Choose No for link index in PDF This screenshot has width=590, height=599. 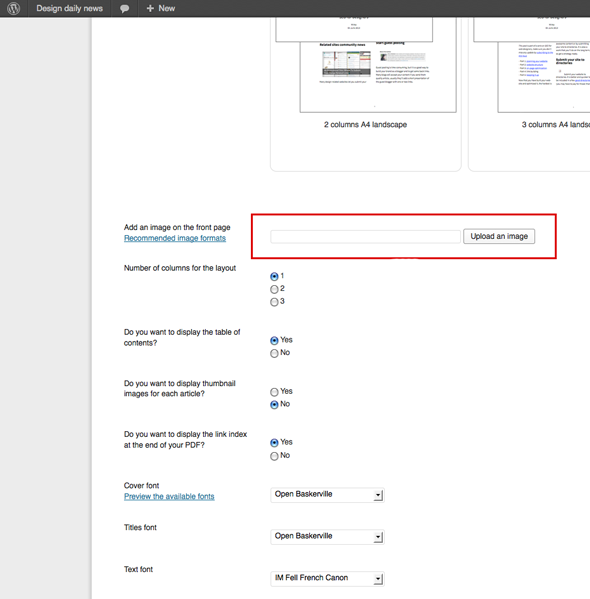pyautogui.click(x=274, y=456)
